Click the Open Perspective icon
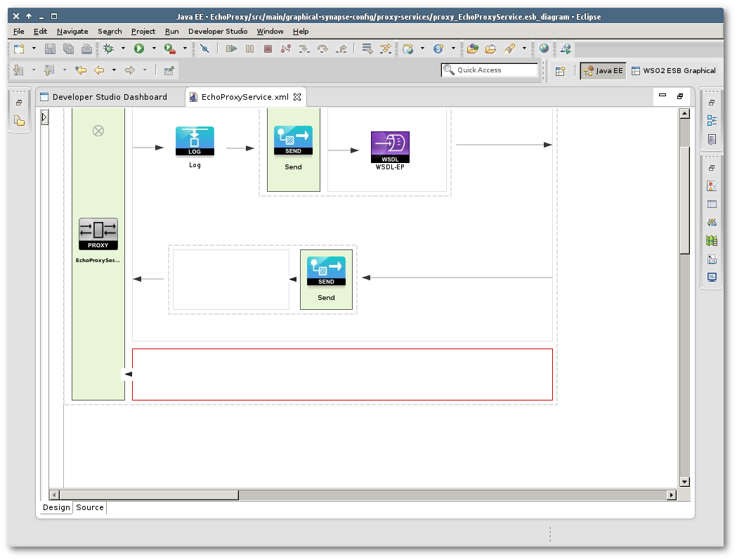 click(x=560, y=70)
